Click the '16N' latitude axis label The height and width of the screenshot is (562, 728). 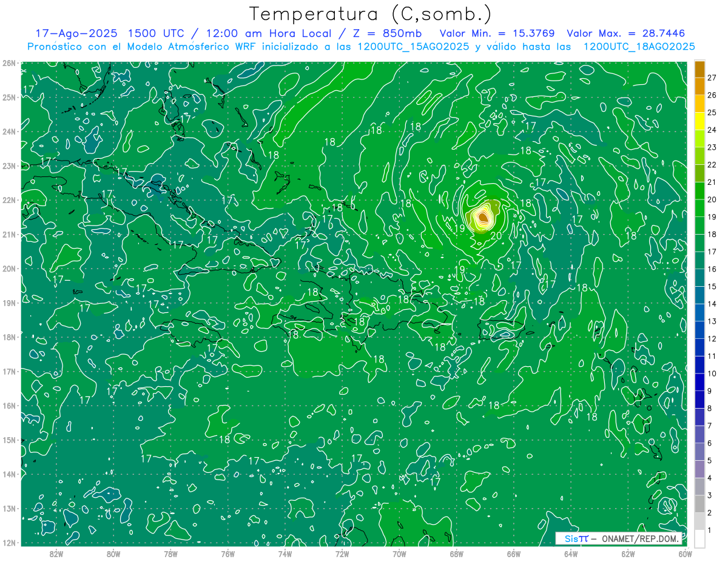[x=8, y=406]
